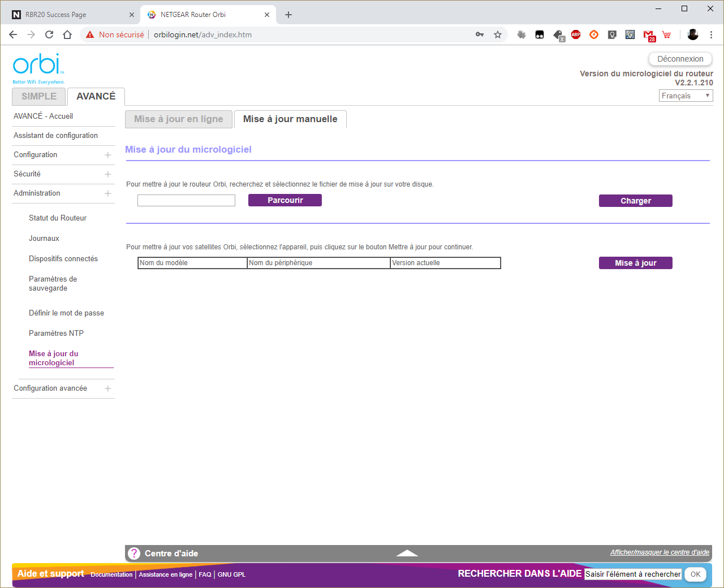The height and width of the screenshot is (588, 724).
Task: Click the Nom du périphérique column header
Action: 318,263
